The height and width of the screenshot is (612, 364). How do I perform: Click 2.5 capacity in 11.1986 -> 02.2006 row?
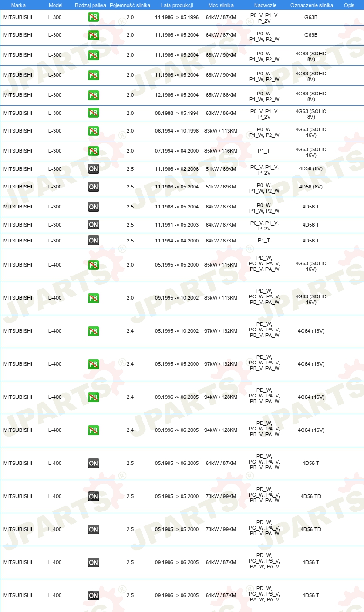pyautogui.click(x=130, y=169)
